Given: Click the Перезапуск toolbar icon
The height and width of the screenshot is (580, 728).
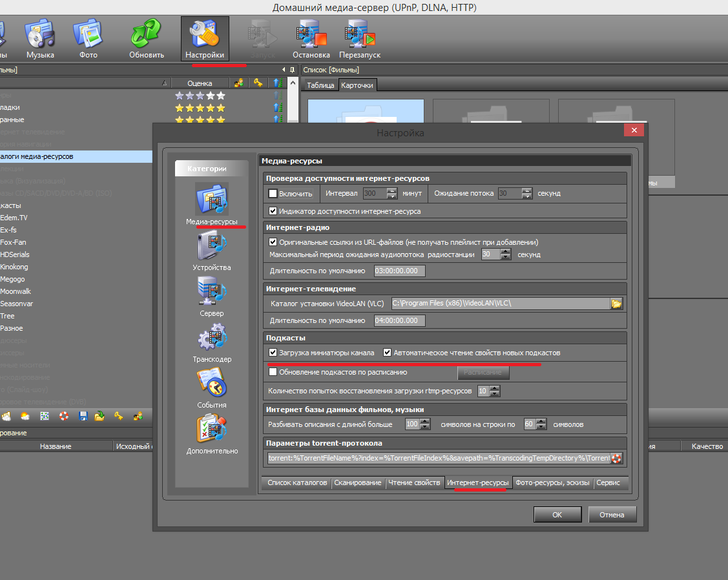Looking at the screenshot, I should coord(359,39).
